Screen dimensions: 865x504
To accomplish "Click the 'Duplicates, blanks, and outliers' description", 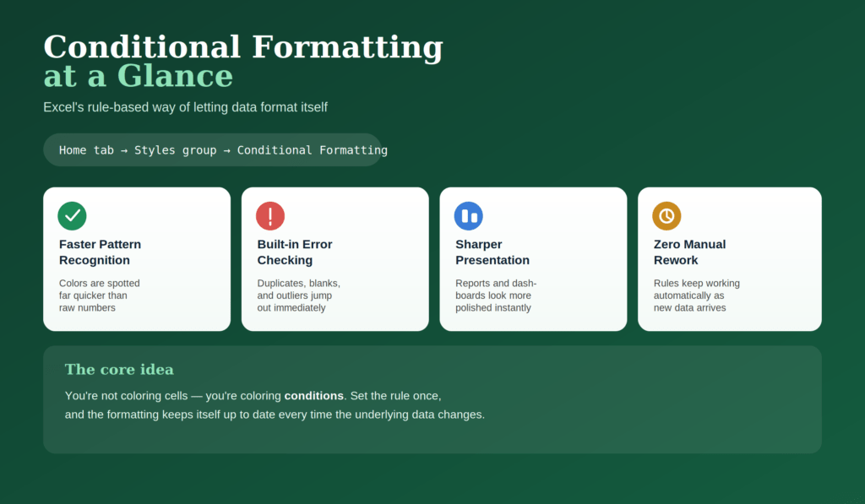I will (x=298, y=295).
